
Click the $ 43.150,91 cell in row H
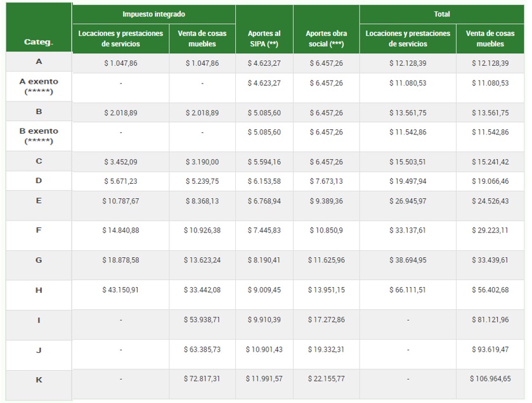tap(120, 290)
